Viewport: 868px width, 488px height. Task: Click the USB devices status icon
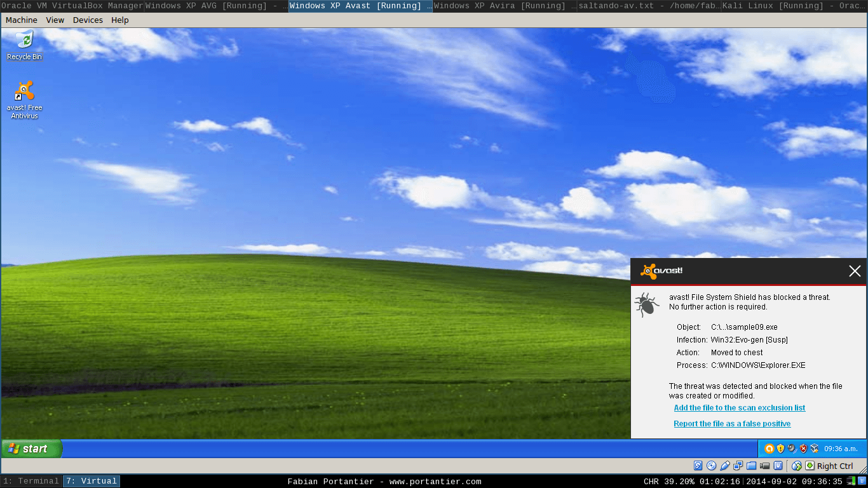[x=725, y=466]
